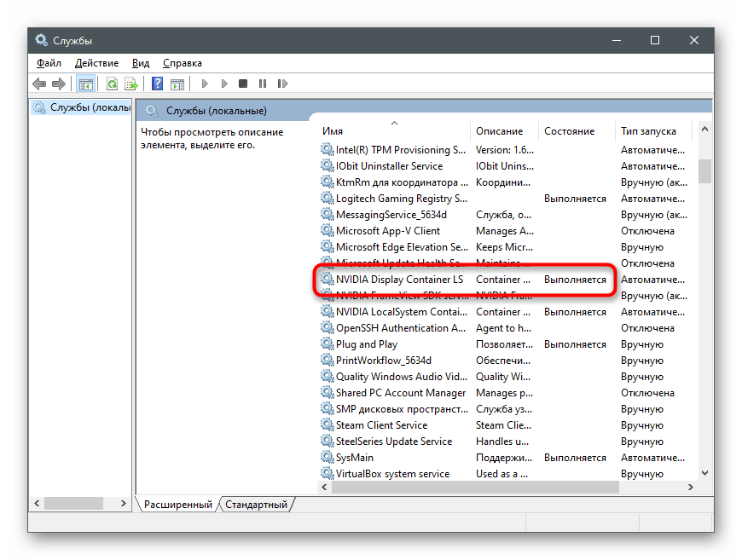Screen dimensions: 742x560
Task: Click gear icon beside SysMain
Action: click(x=327, y=457)
